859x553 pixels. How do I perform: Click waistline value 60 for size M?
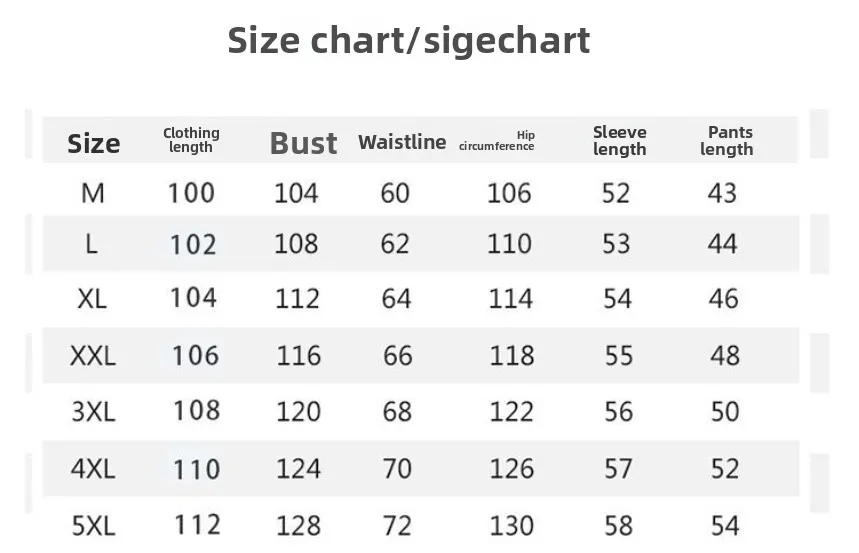395,193
